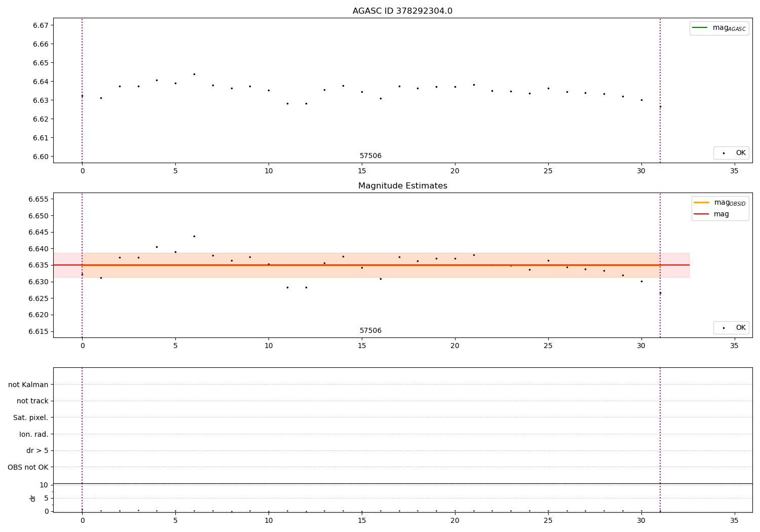
Task: Click the 6.67 tick label on top plot
Action: tap(41, 25)
